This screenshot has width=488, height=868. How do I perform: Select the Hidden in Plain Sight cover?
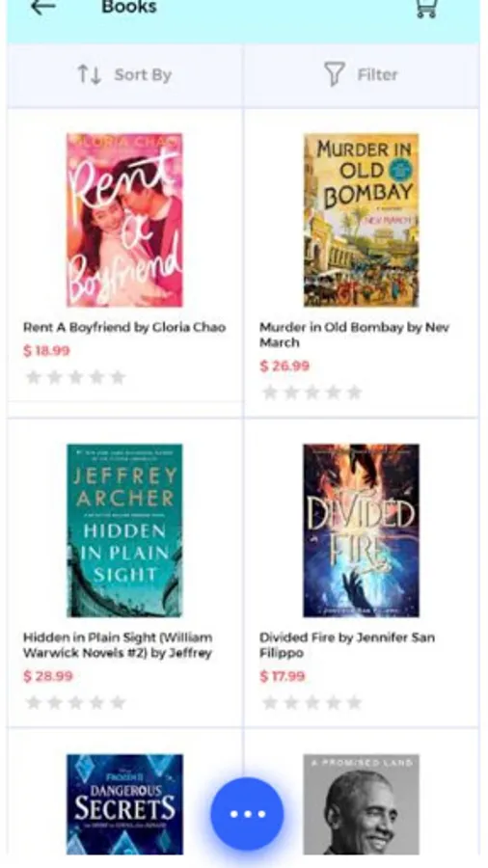pos(124,530)
